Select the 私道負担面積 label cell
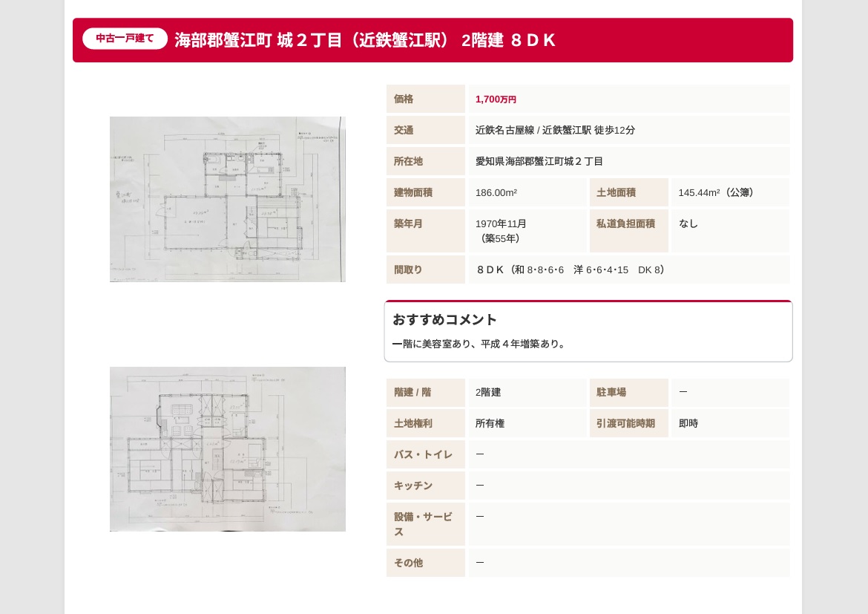Image resolution: width=868 pixels, height=614 pixels. click(625, 223)
